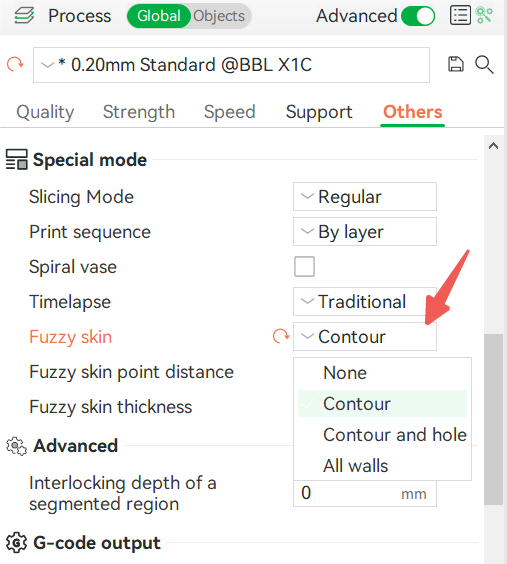The image size is (507, 564).
Task: Enable the Spiral vase checkbox
Action: 304,267
